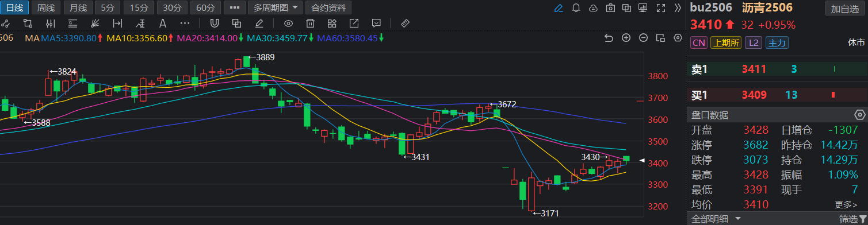Toggle the L2 data badge
The image size is (868, 225).
pyautogui.click(x=754, y=43)
